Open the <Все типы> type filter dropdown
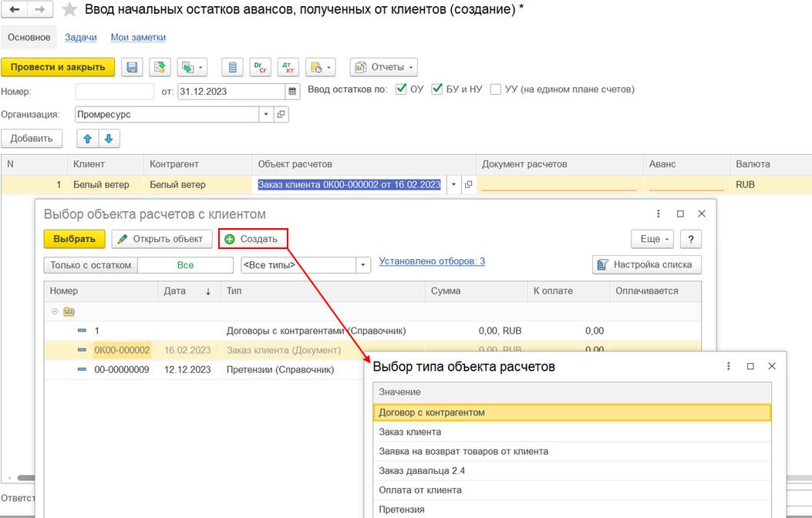The image size is (812, 518). coord(363,265)
